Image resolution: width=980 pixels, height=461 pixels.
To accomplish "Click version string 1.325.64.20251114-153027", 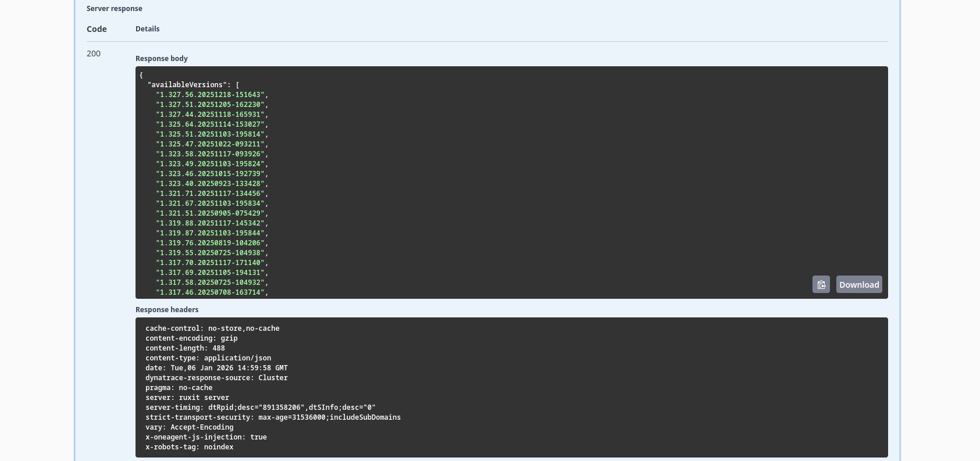I will [x=210, y=124].
